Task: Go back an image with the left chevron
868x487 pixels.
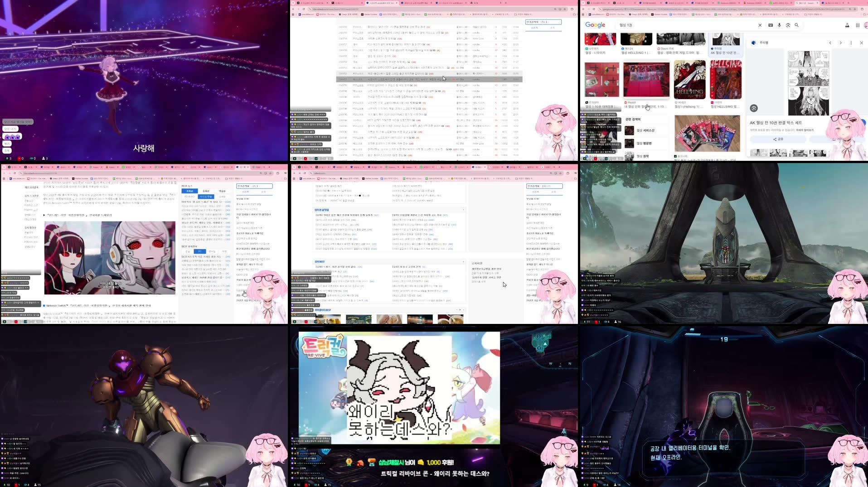Action: 830,43
